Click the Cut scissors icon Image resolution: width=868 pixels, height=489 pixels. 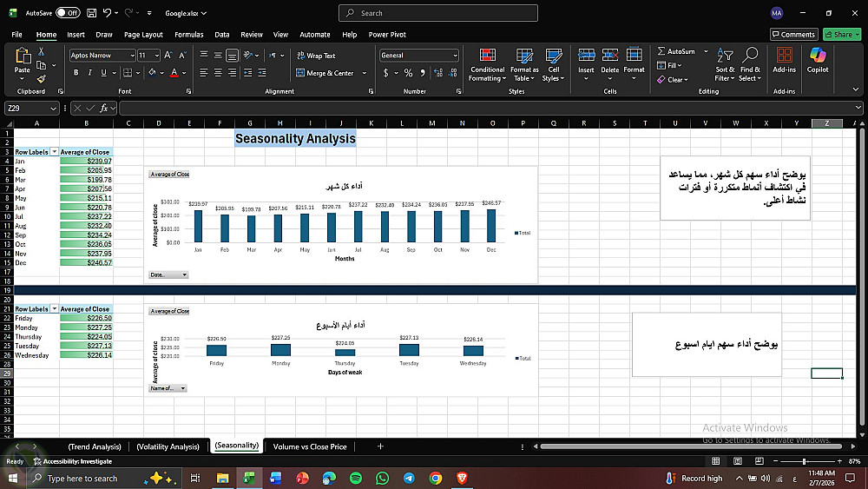(41, 51)
